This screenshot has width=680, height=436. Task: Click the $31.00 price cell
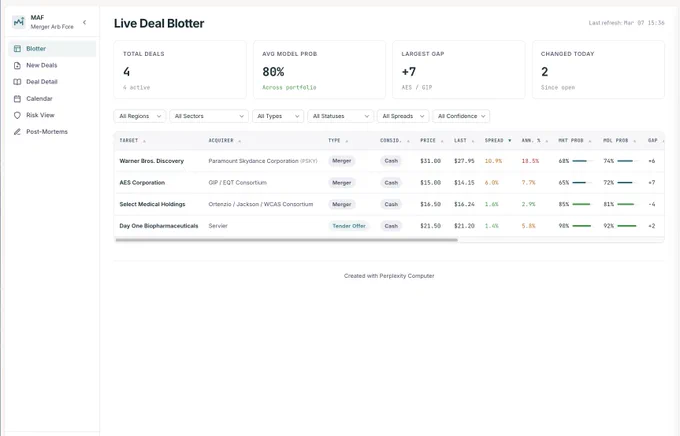click(x=430, y=161)
